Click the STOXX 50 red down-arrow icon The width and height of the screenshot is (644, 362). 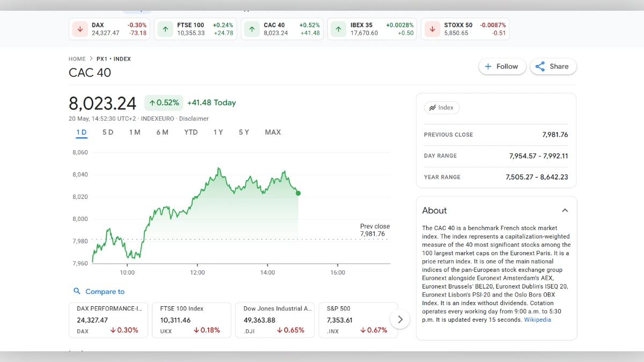point(432,29)
